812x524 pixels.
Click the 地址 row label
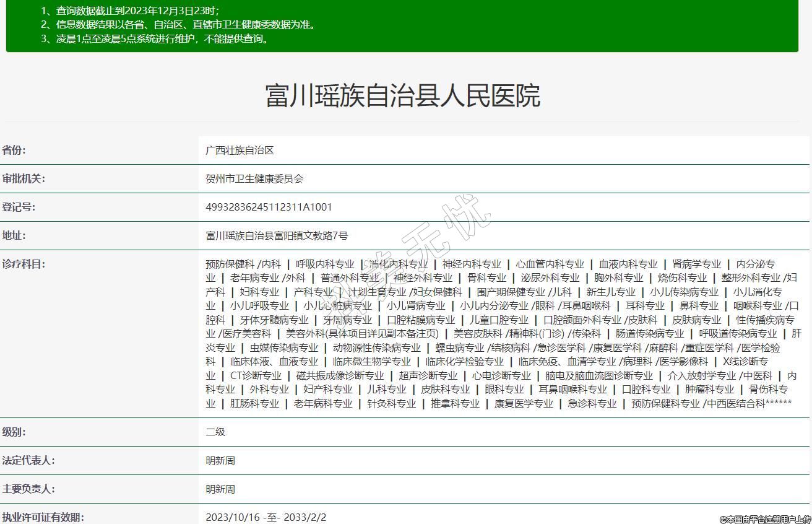tap(14, 236)
